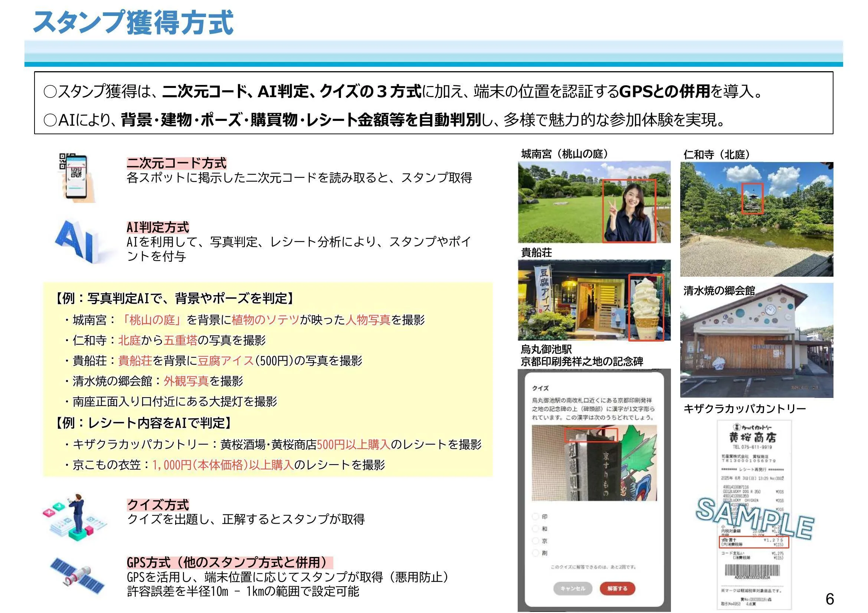Click the GPS satellite icon

point(78,576)
